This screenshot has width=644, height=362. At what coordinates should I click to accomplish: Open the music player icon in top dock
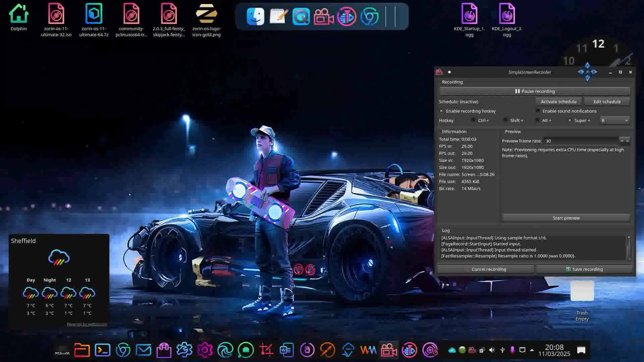pos(346,16)
